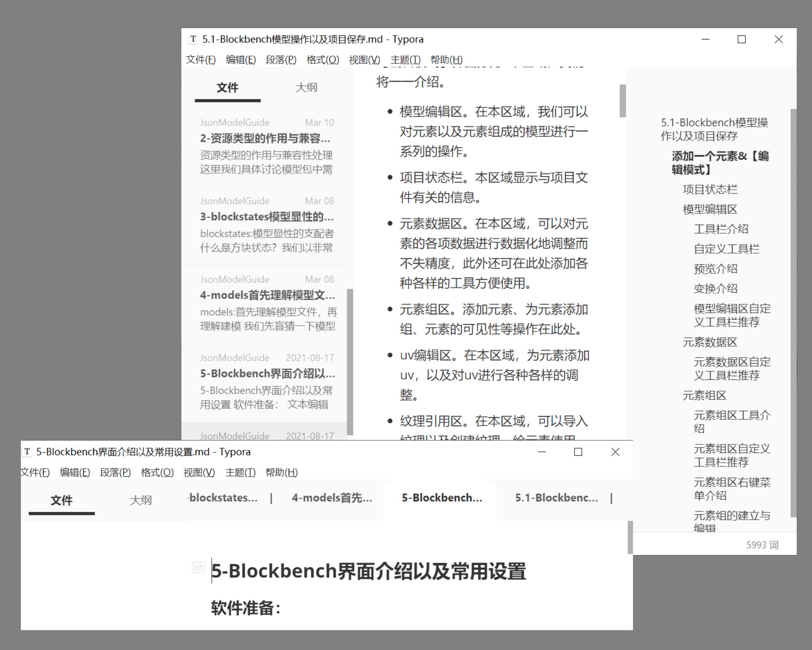Click the Typora app icon in front window title bar

(27, 452)
